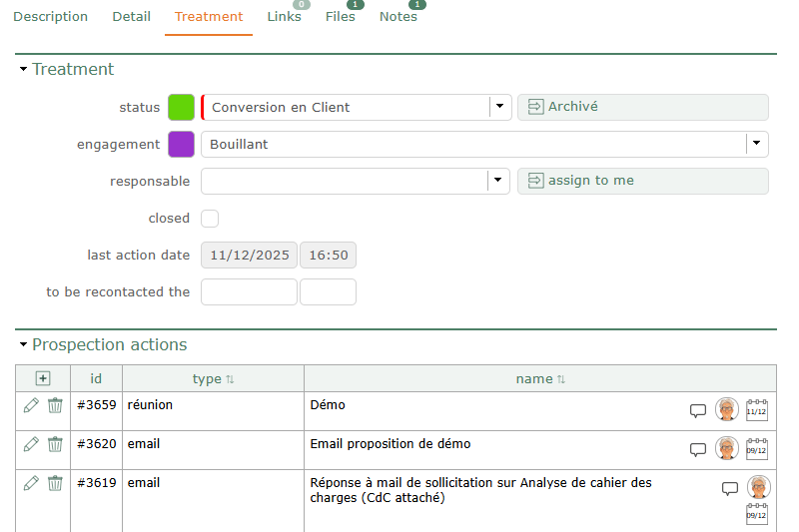The height and width of the screenshot is (532, 799).
Task: Click the add new prospection action plus icon
Action: [x=42, y=378]
